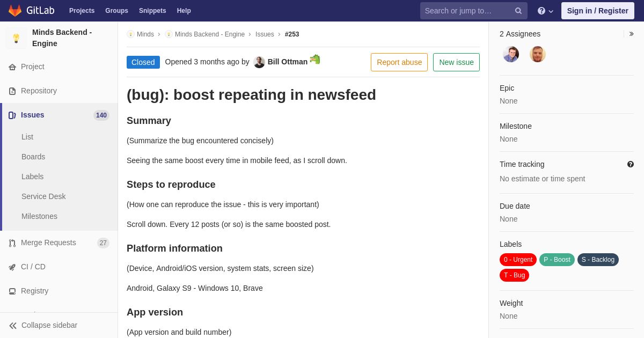Click the CI / CD rocket icon

pyautogui.click(x=12, y=267)
